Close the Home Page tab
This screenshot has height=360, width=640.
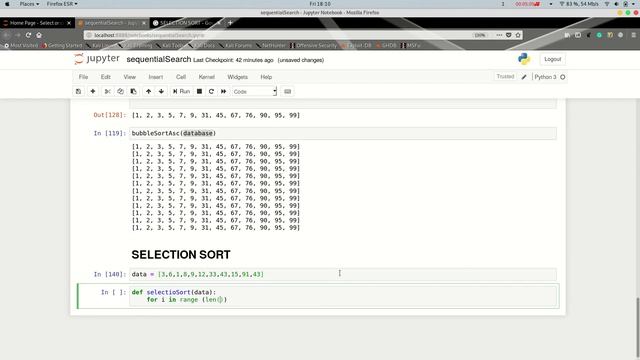point(69,23)
